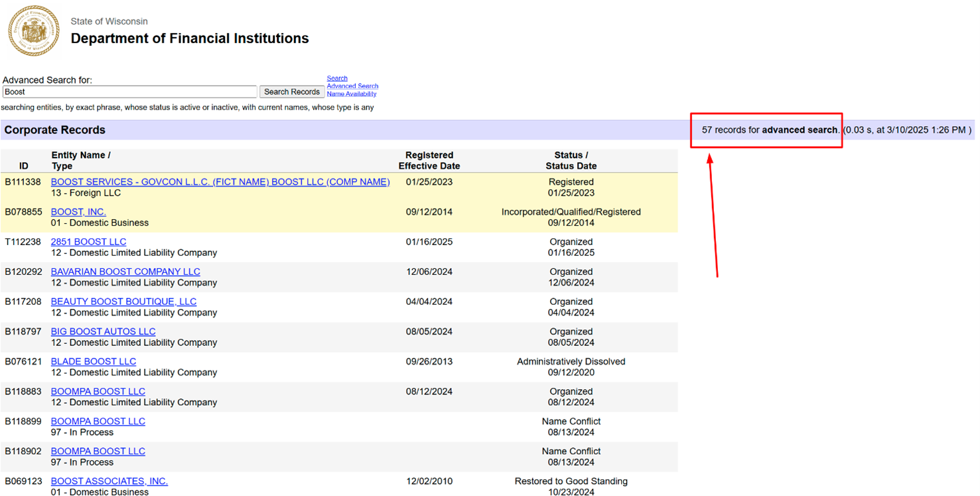This screenshot has height=496, width=980.
Task: Open BAVARIAN BOOST COMPANY LLC record
Action: point(125,272)
